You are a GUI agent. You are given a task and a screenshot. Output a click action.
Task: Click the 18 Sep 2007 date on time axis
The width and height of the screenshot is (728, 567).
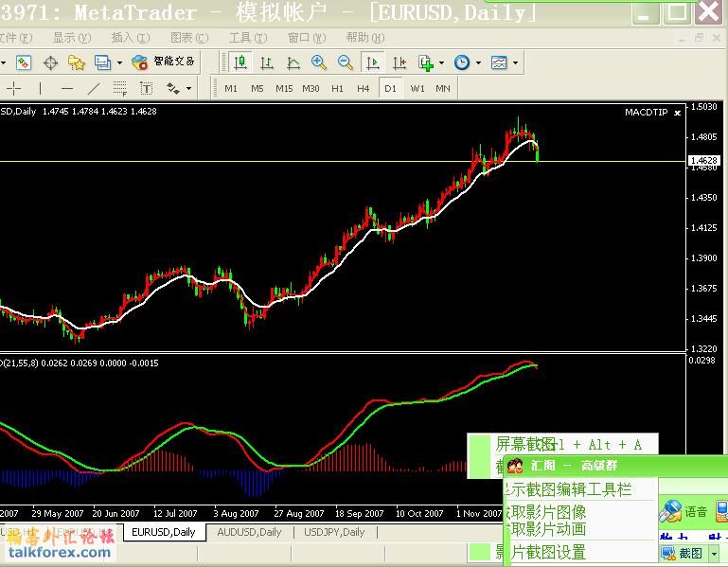click(360, 514)
